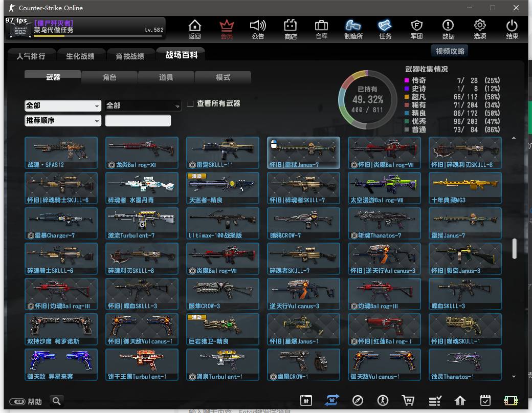Click the film strip icon

[511, 401]
